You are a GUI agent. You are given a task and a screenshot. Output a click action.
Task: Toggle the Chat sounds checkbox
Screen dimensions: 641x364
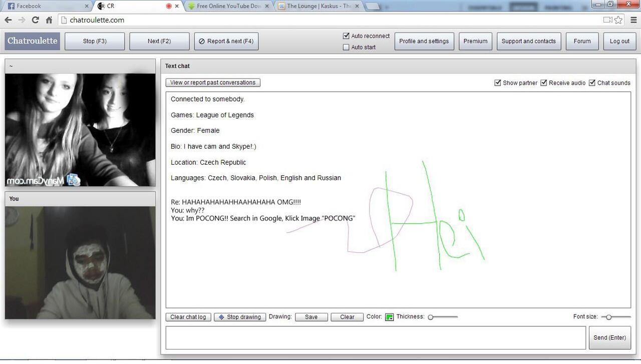point(592,83)
